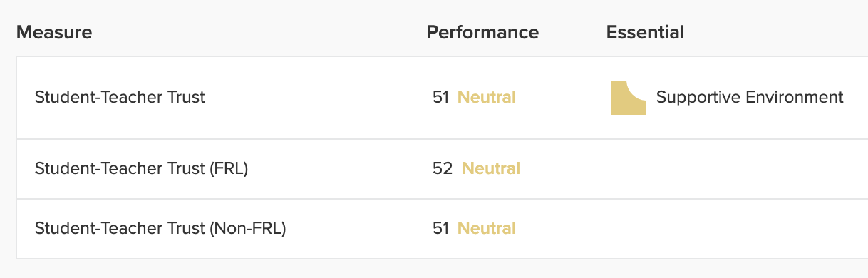Click Neutral label in the Non-FRL row

pos(487,229)
